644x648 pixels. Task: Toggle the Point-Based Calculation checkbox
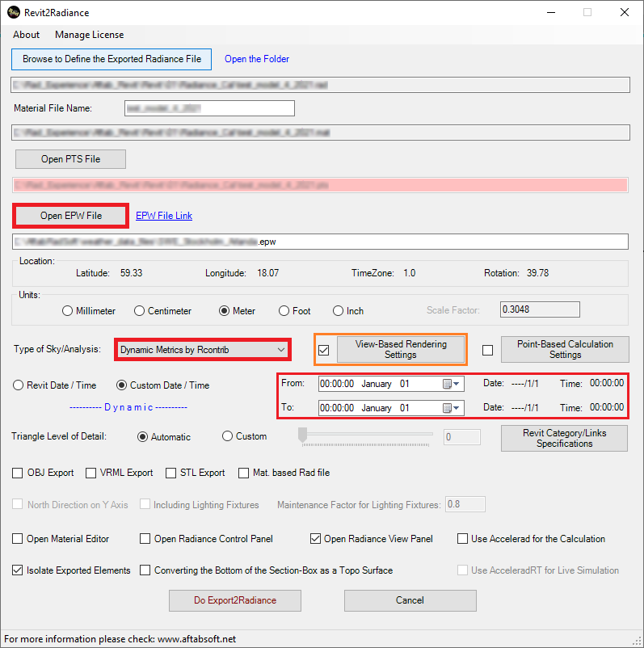[x=488, y=351]
